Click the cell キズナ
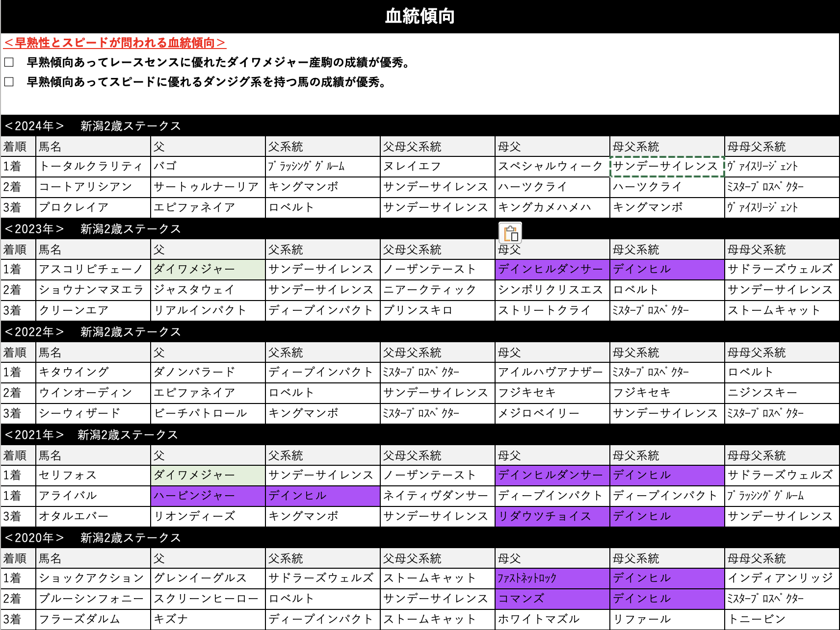The image size is (840, 630). tap(208, 620)
